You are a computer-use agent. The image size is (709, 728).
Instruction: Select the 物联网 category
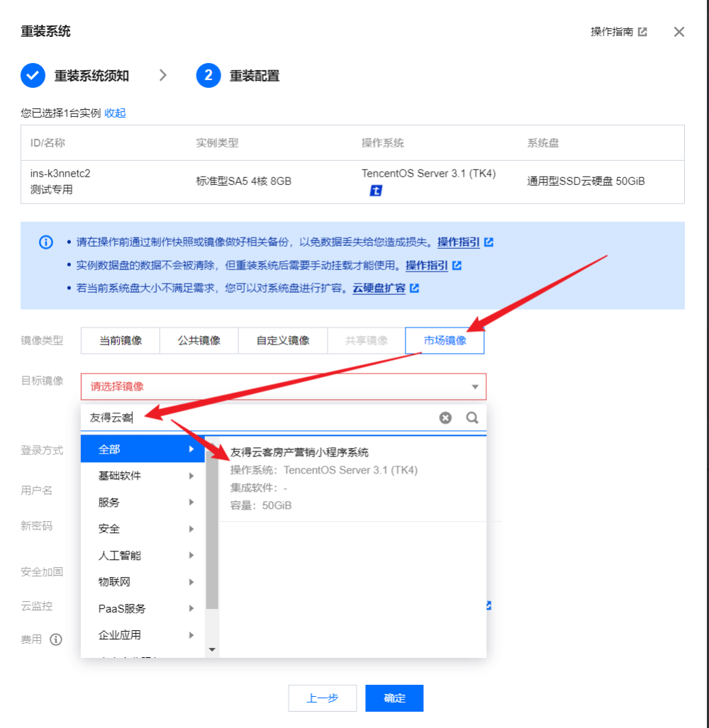(x=143, y=582)
